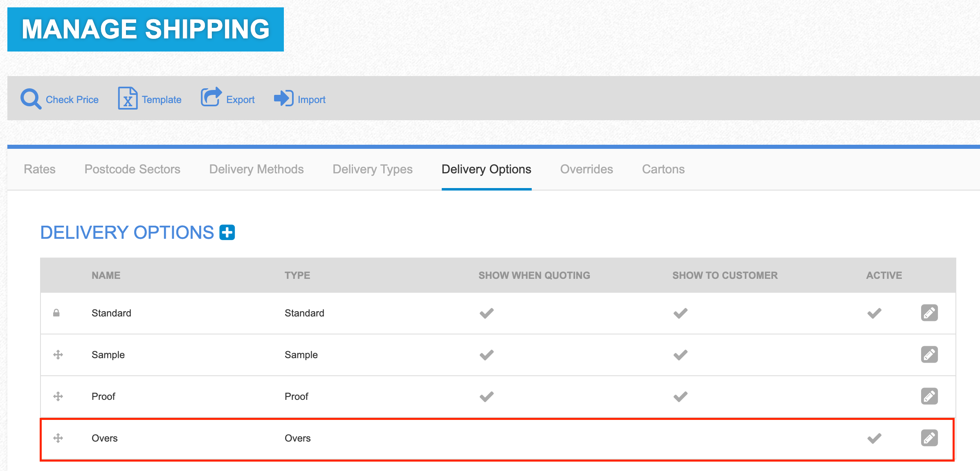Click Standard's Show When Quoting checkmark
The height and width of the screenshot is (471, 980).
(486, 313)
